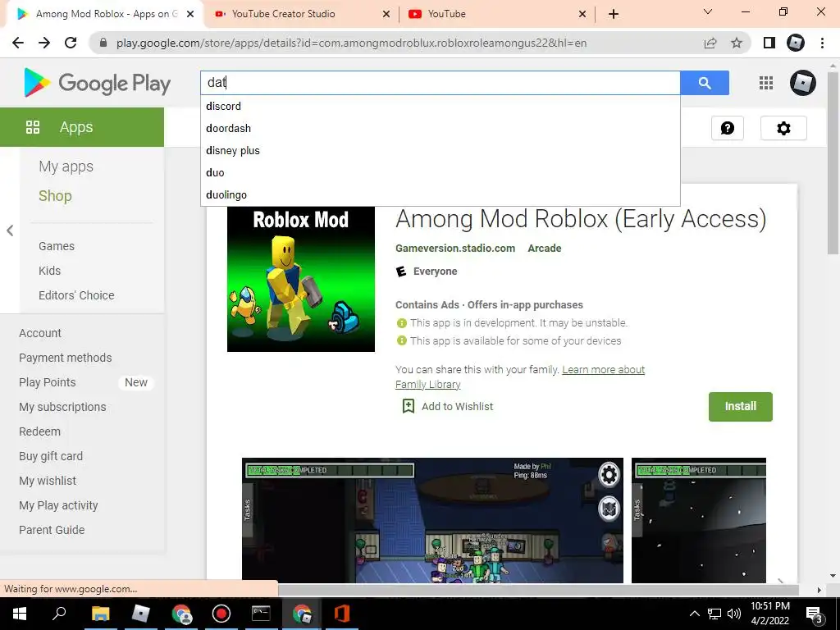Viewport: 840px width, 630px height.
Task: Launch Roblox from the taskbar
Action: (x=140, y=614)
